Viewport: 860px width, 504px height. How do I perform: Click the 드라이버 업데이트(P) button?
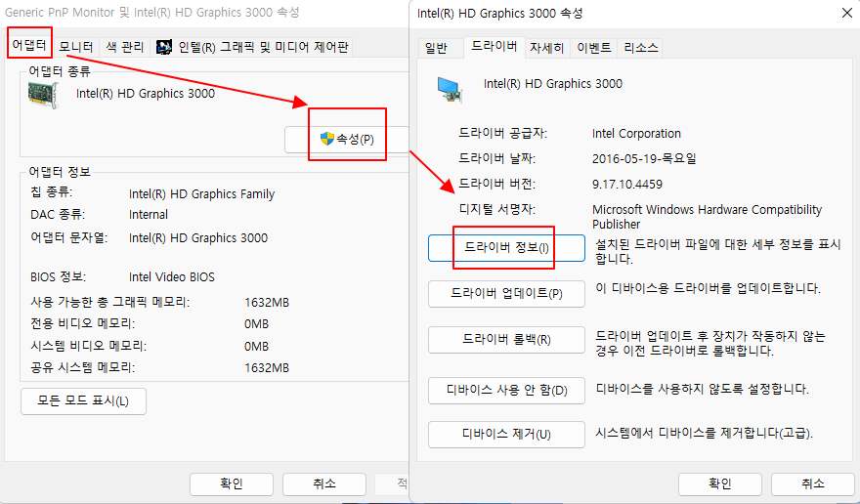coord(506,293)
